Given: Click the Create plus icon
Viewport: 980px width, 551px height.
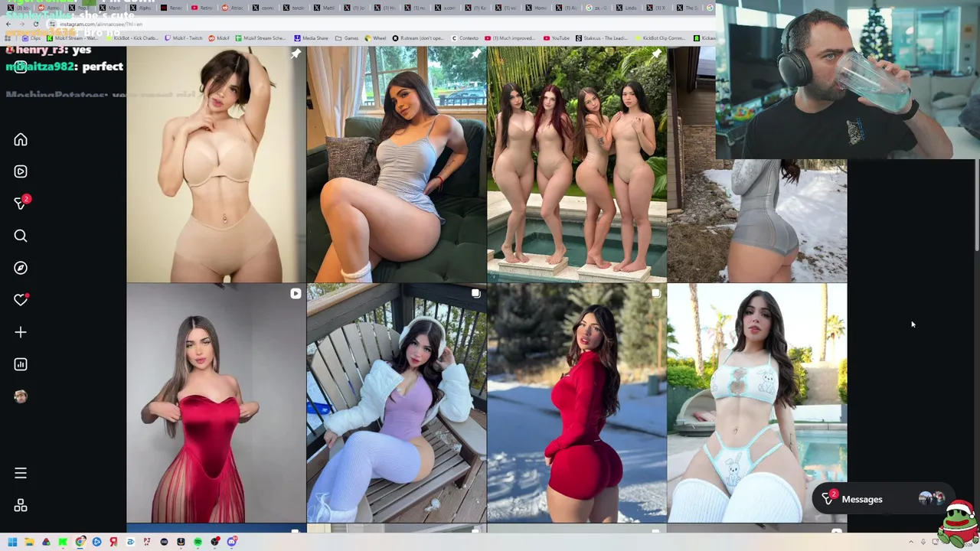Looking at the screenshot, I should pos(21,332).
